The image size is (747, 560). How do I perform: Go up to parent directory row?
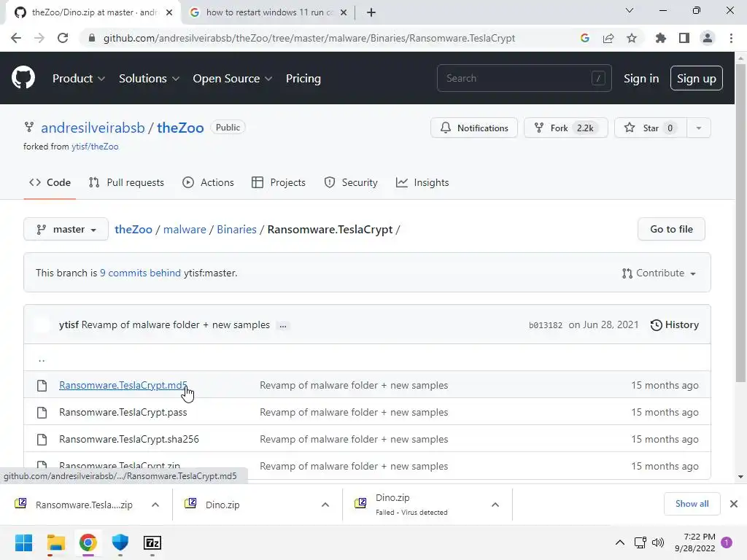[42, 359]
